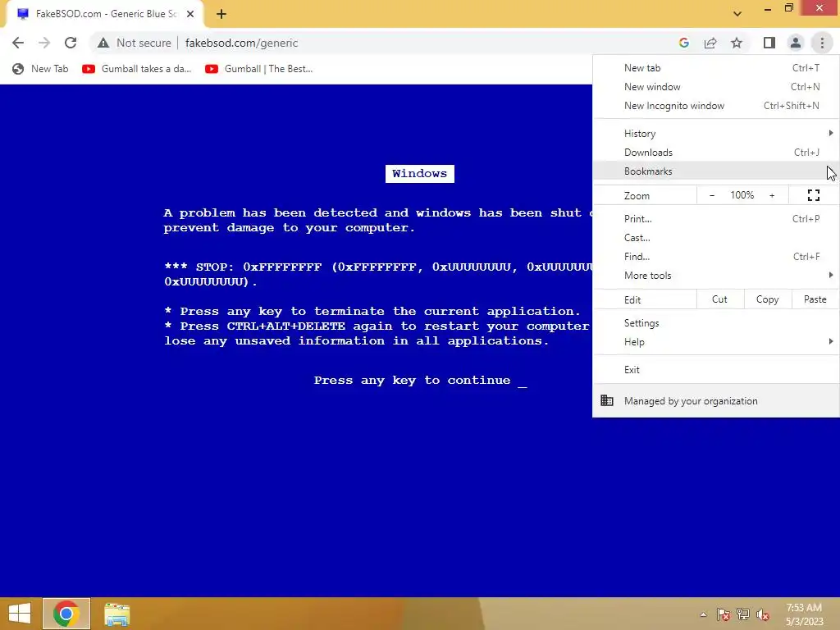
Task: Open the side panel icon
Action: (x=769, y=43)
